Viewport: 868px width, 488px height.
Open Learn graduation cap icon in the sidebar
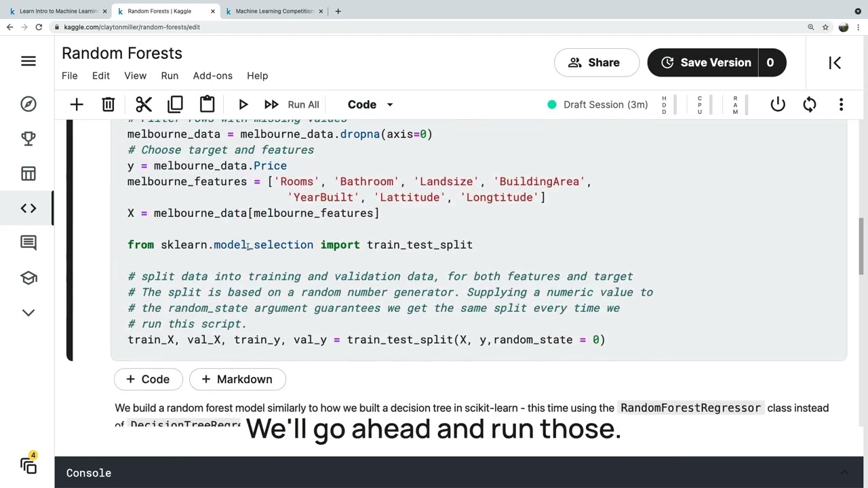(x=28, y=278)
